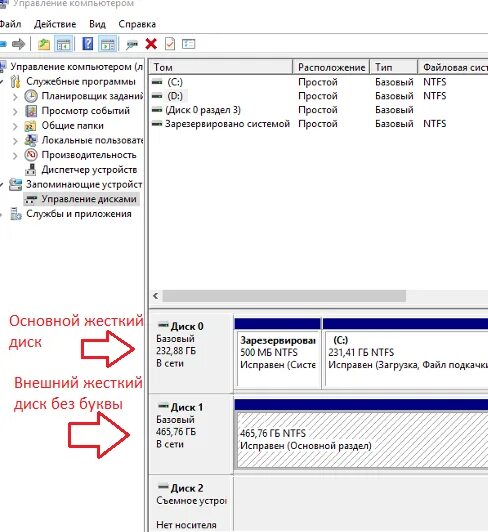Click the Services and Applications icon
488x532 pixels.
pyautogui.click(x=16, y=214)
